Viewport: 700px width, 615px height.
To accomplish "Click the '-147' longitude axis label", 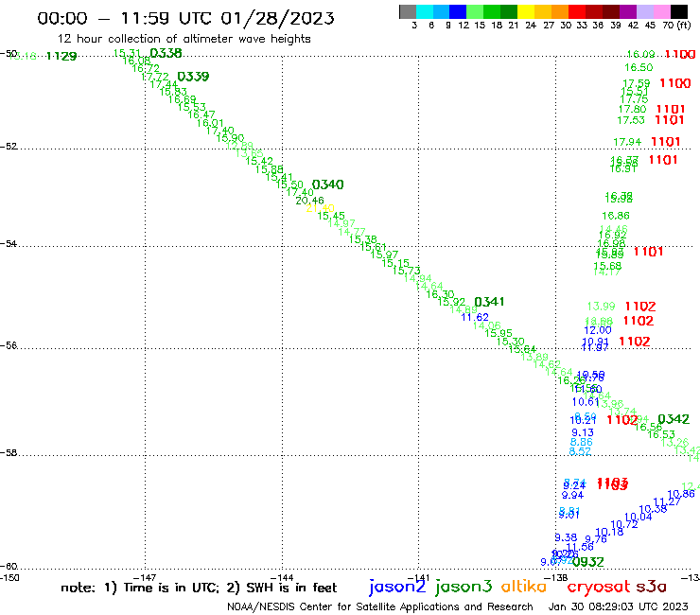I will [x=145, y=577].
